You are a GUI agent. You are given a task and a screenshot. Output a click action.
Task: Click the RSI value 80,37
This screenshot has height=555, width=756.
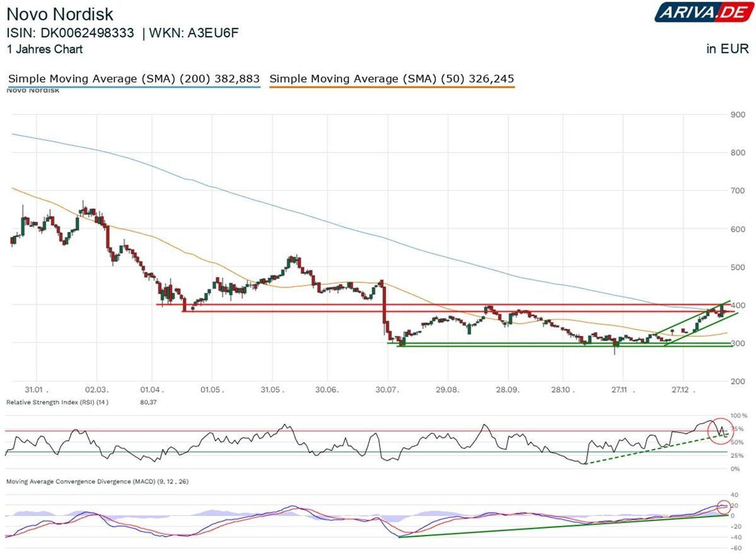(148, 402)
